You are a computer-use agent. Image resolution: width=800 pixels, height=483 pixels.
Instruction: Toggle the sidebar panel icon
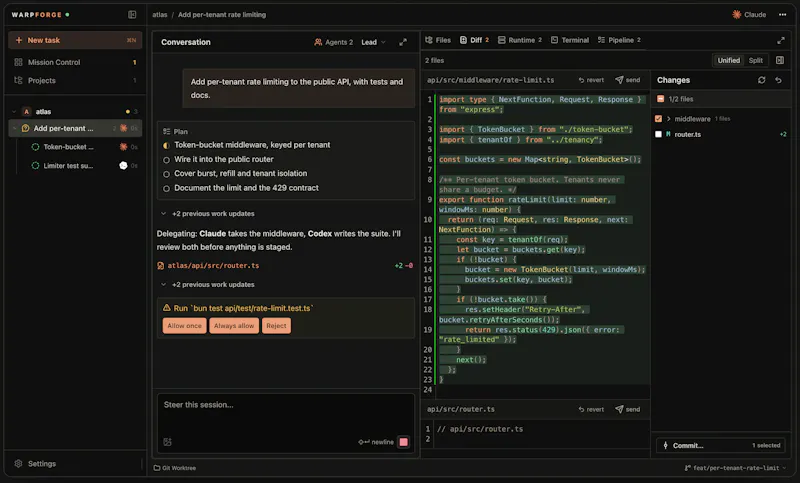click(x=132, y=15)
